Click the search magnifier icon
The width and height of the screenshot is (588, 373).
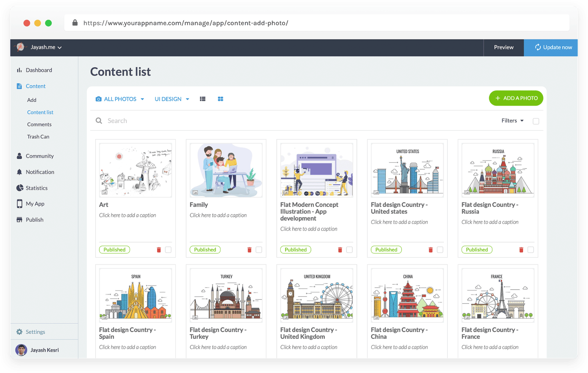[x=99, y=121]
